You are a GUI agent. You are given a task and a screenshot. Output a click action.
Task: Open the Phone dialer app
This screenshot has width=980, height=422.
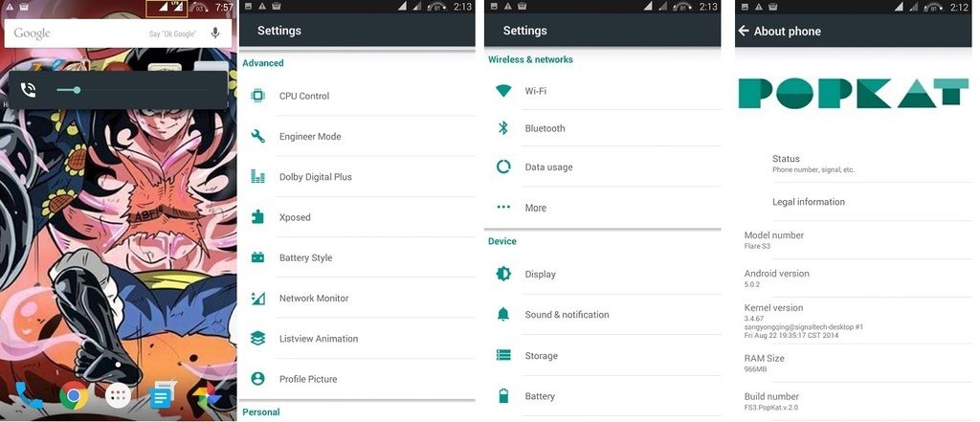tap(28, 396)
